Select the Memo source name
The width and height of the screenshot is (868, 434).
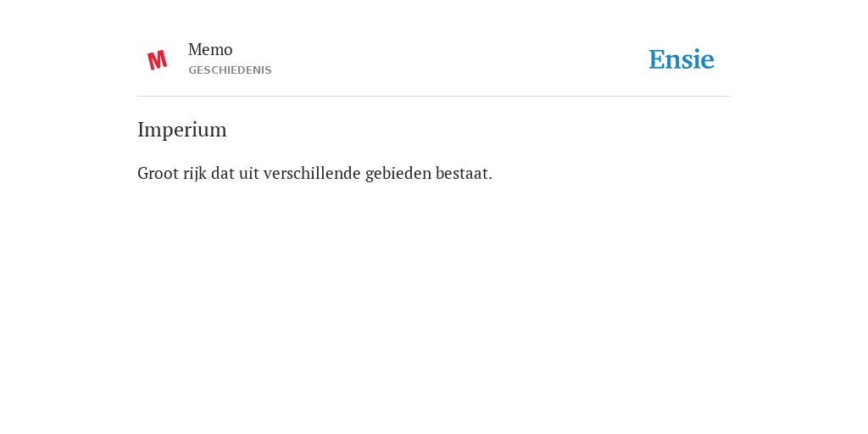pyautogui.click(x=210, y=49)
